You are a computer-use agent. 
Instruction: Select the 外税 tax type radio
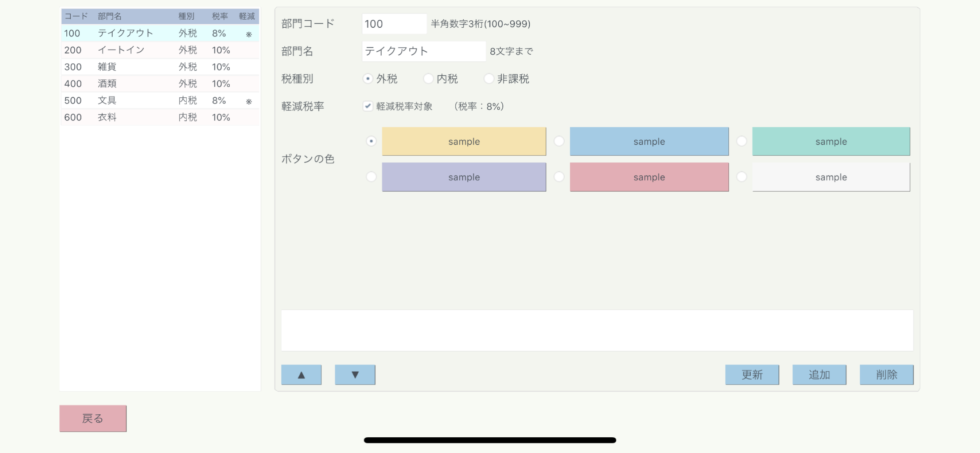click(367, 79)
